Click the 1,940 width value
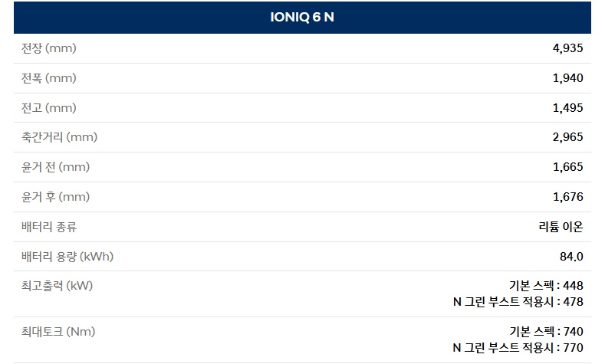 [567, 78]
